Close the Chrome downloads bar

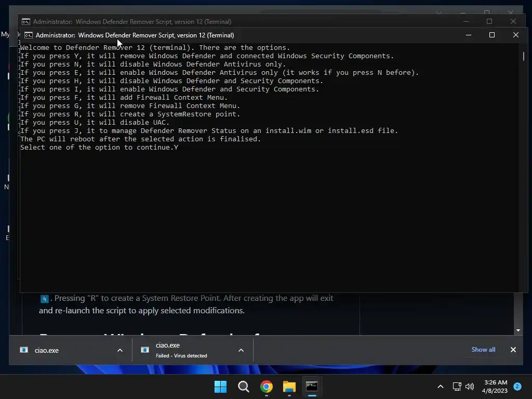pos(513,350)
